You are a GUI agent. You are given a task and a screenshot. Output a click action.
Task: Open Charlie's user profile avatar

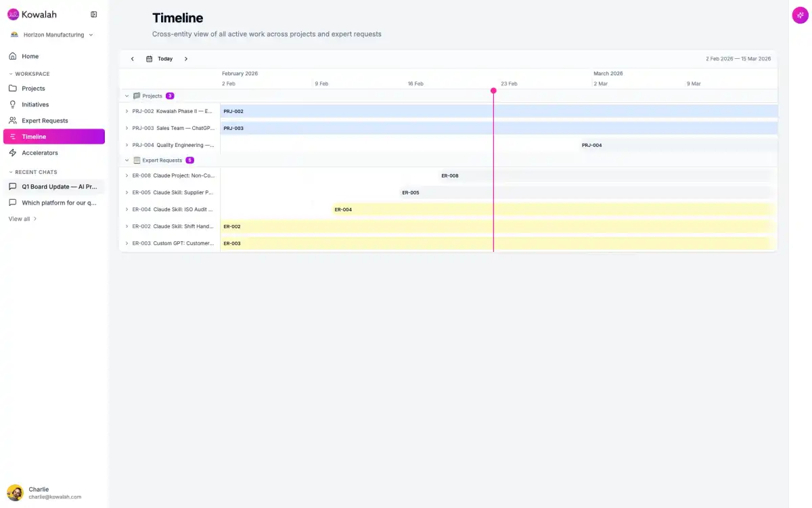coord(15,492)
